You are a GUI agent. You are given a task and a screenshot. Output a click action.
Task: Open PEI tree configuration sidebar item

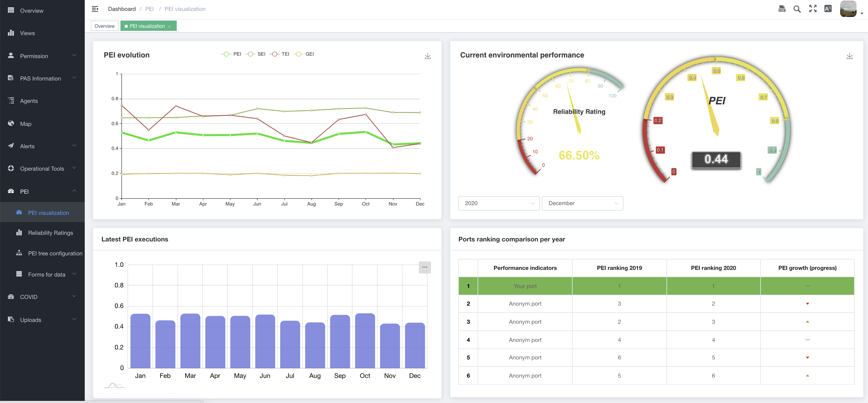tap(42, 254)
